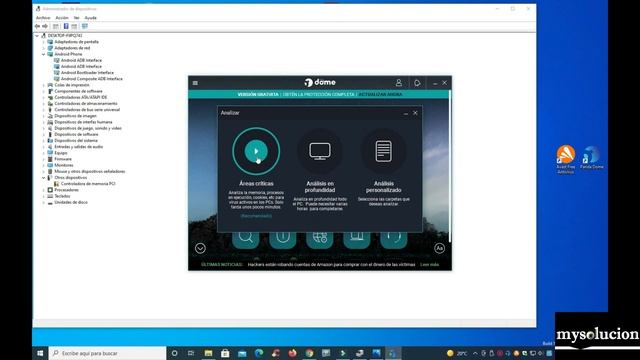Close the Analizar dialog
Viewport: 640px width, 360px height.
[415, 113]
